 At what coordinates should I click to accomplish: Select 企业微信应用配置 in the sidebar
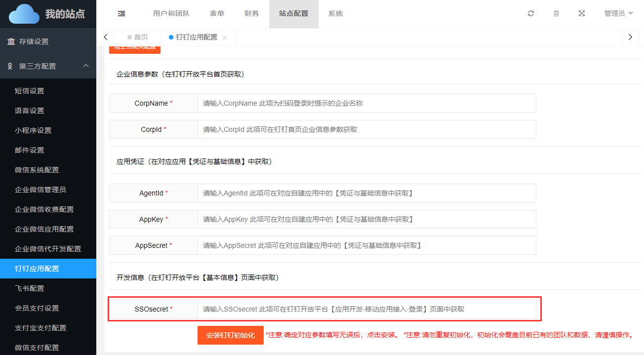pyautogui.click(x=44, y=229)
